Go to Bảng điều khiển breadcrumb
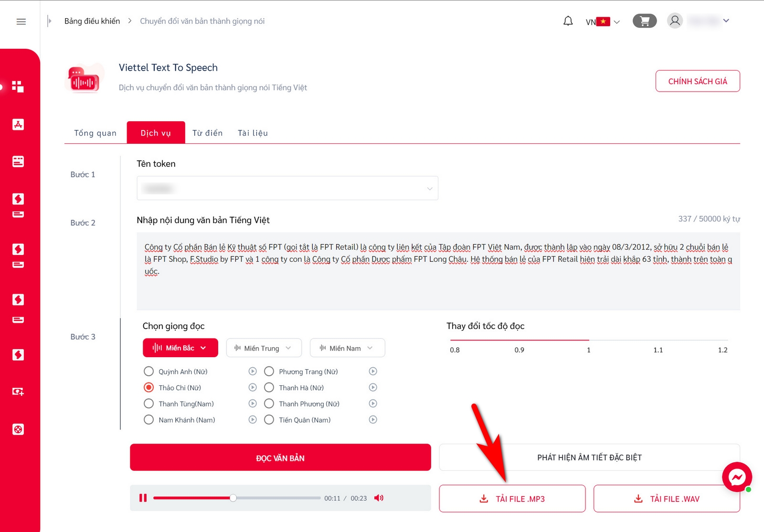 [x=92, y=21]
